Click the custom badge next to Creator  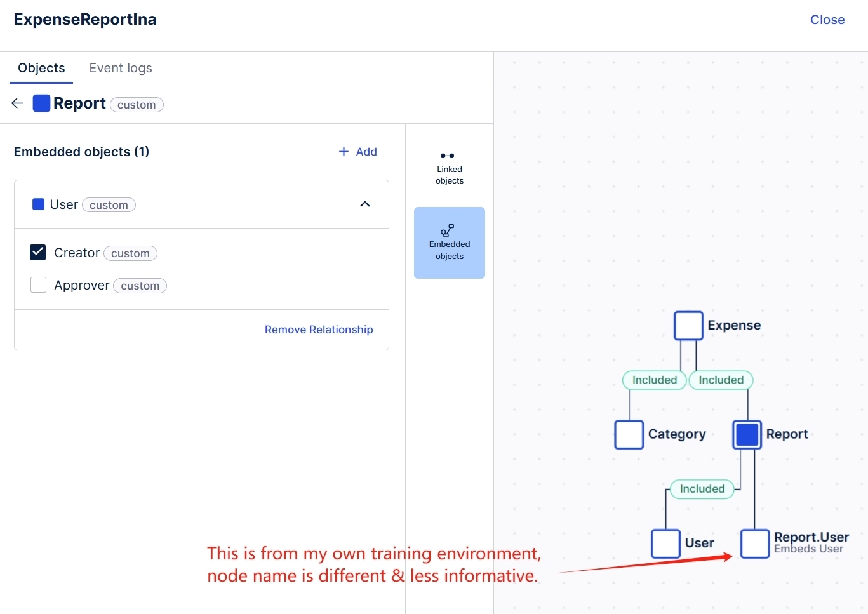click(x=130, y=253)
